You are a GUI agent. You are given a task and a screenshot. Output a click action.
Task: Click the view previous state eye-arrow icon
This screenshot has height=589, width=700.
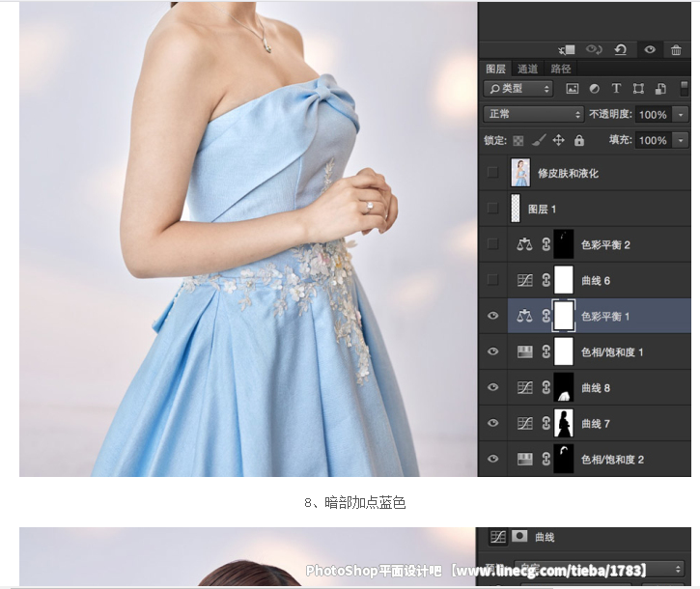[594, 49]
